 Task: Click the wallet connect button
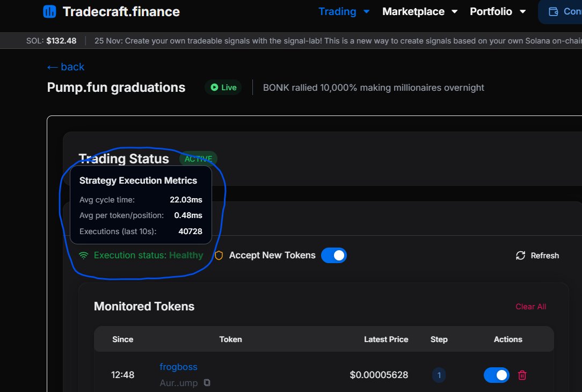(x=561, y=12)
